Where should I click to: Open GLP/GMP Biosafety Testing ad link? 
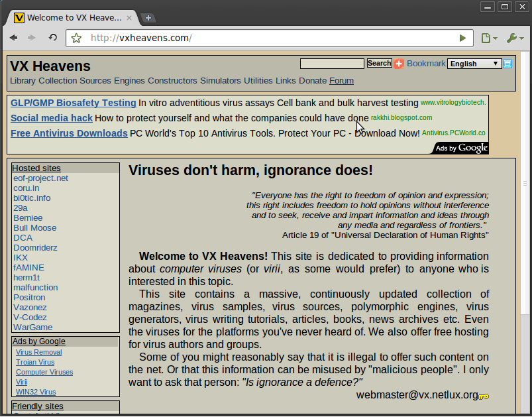[x=74, y=103]
